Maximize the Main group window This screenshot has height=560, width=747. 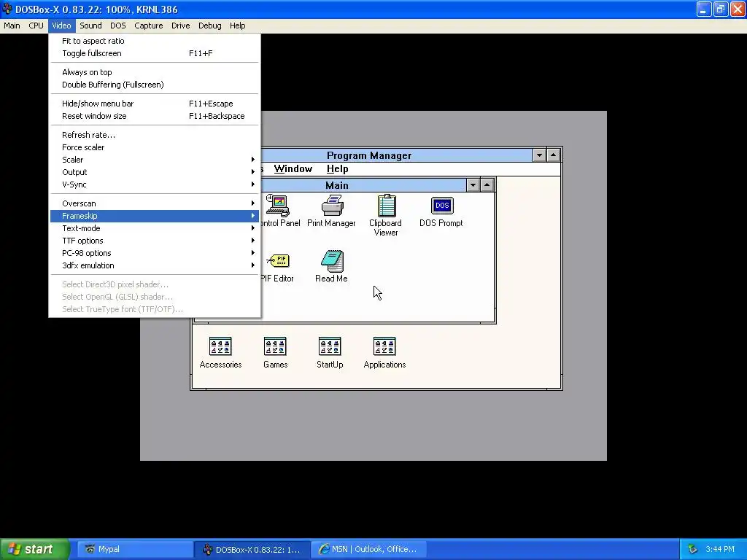pyautogui.click(x=487, y=185)
